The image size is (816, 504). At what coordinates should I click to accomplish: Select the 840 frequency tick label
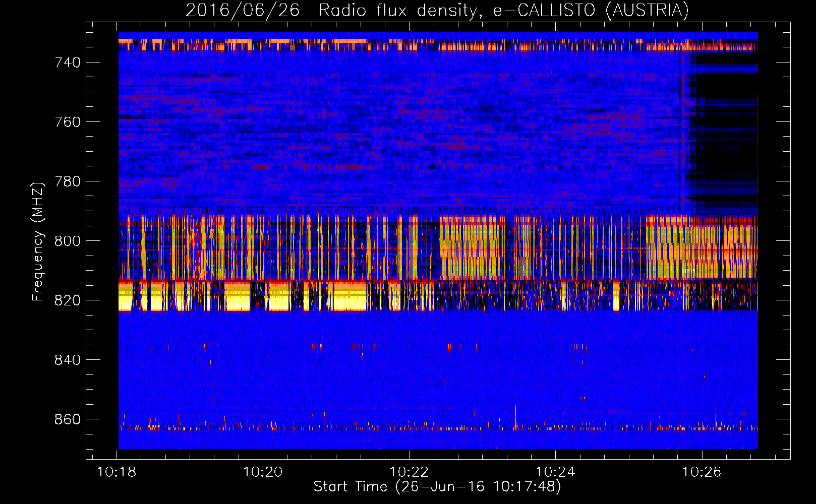68,360
